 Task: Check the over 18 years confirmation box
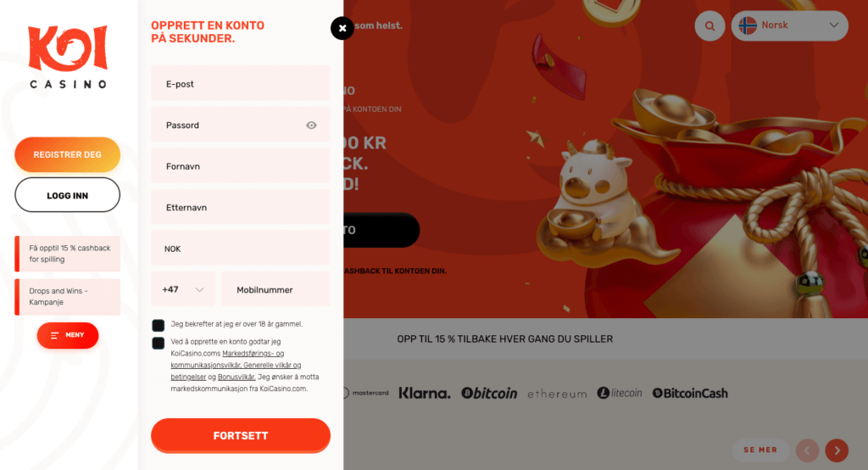(x=159, y=325)
